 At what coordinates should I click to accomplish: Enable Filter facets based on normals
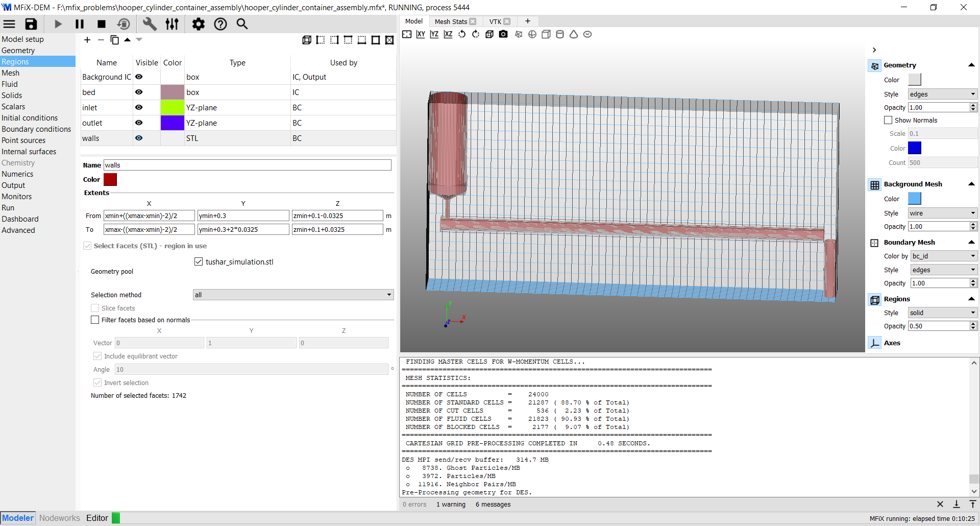95,320
